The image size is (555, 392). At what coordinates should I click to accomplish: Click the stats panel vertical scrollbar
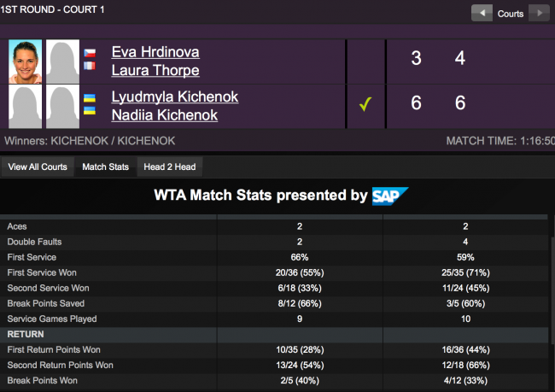pos(551,299)
